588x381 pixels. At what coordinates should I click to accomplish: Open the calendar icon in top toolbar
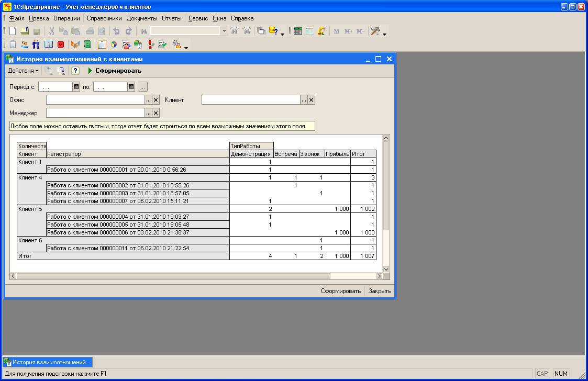point(310,31)
